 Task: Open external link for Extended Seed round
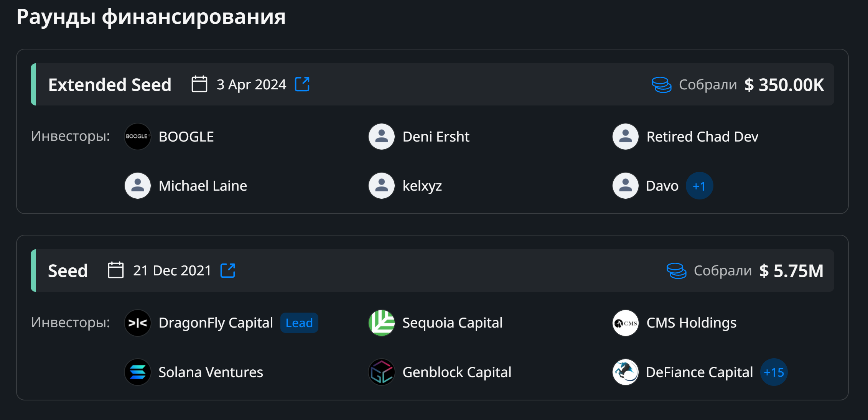[302, 84]
